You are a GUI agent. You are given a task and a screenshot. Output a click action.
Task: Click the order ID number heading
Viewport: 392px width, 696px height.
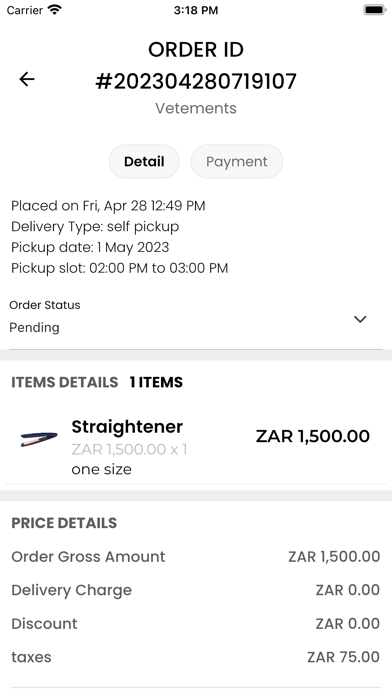point(196,82)
